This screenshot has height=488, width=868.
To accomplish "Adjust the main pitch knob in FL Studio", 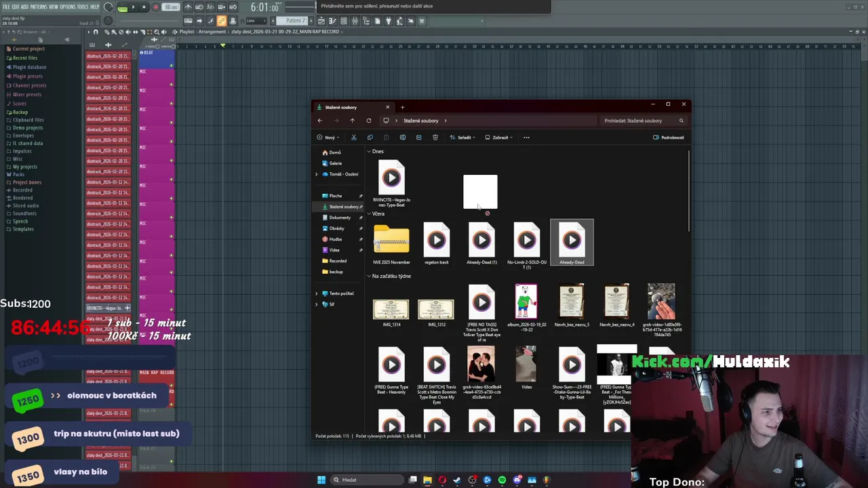I will 108,20.
